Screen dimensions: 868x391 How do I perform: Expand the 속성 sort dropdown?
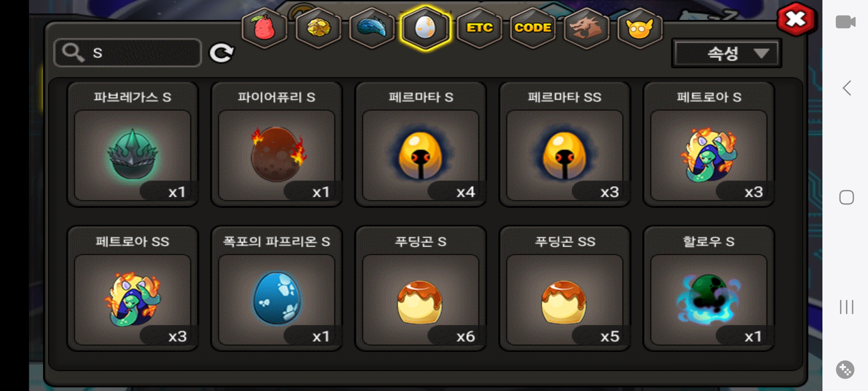727,53
